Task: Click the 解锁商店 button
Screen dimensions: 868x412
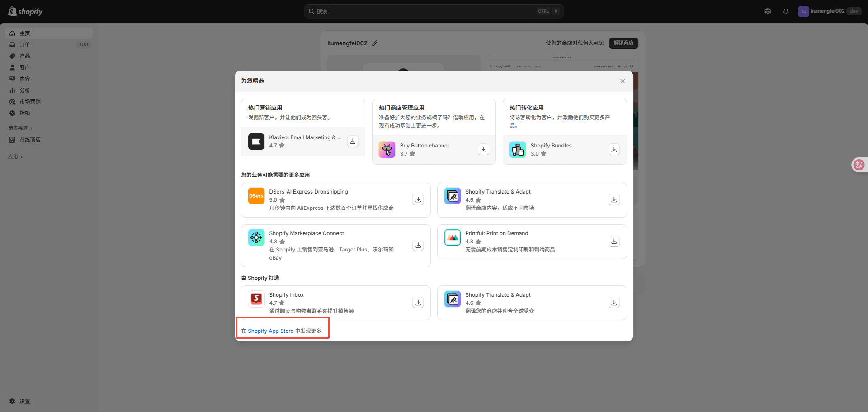Action: click(x=623, y=43)
